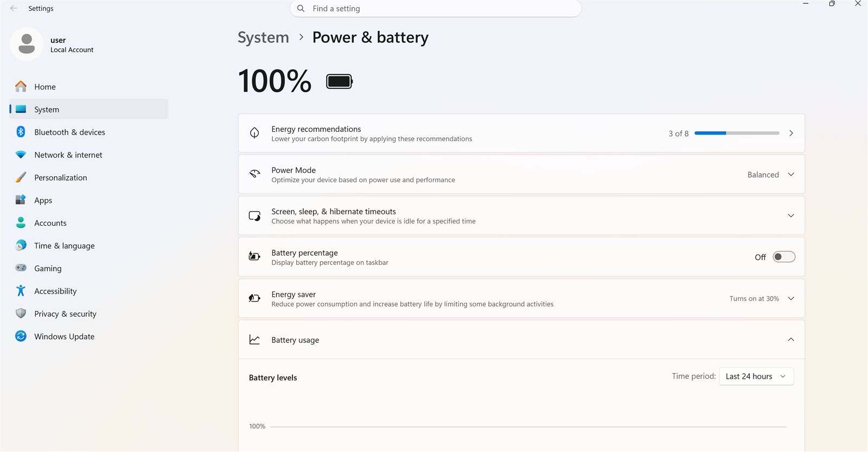Open the Accessibility figure icon
This screenshot has width=868, height=452.
click(x=21, y=291)
